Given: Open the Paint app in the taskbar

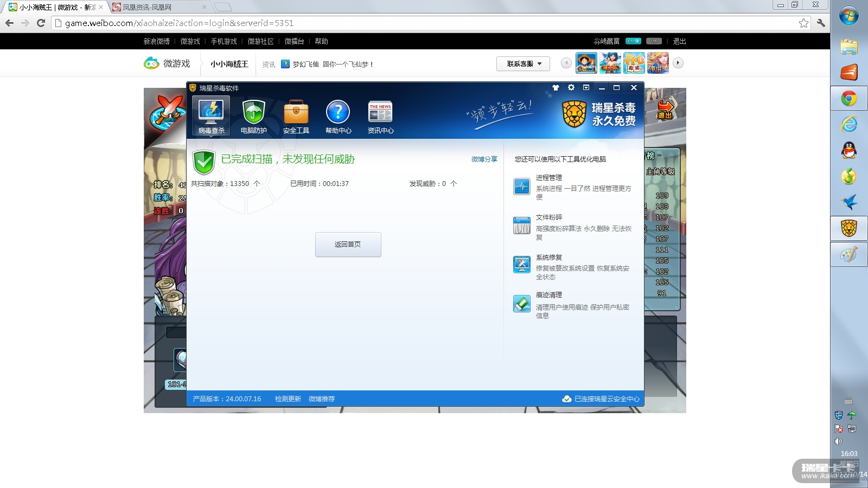Looking at the screenshot, I should point(849,254).
